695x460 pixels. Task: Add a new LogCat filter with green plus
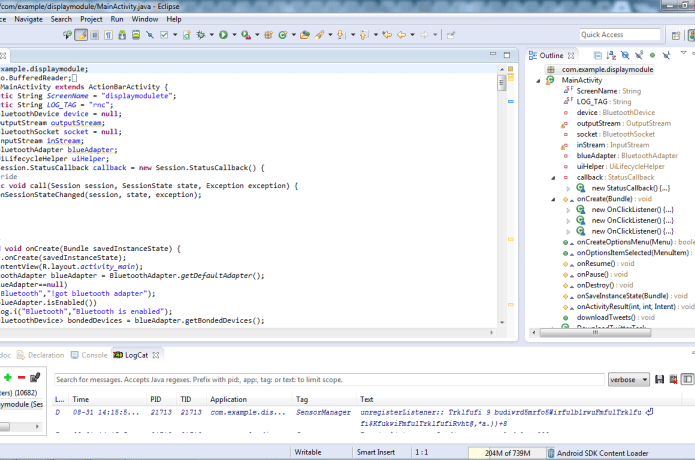tap(8, 377)
